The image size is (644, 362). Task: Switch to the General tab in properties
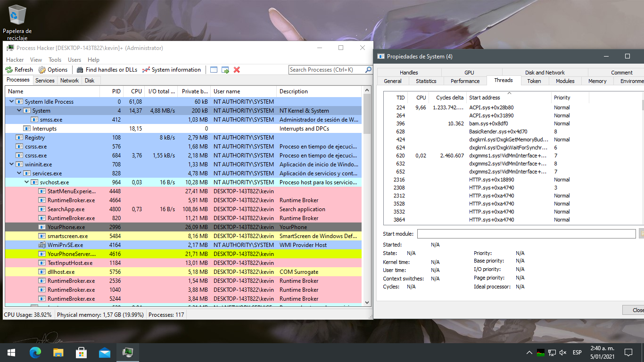(393, 81)
